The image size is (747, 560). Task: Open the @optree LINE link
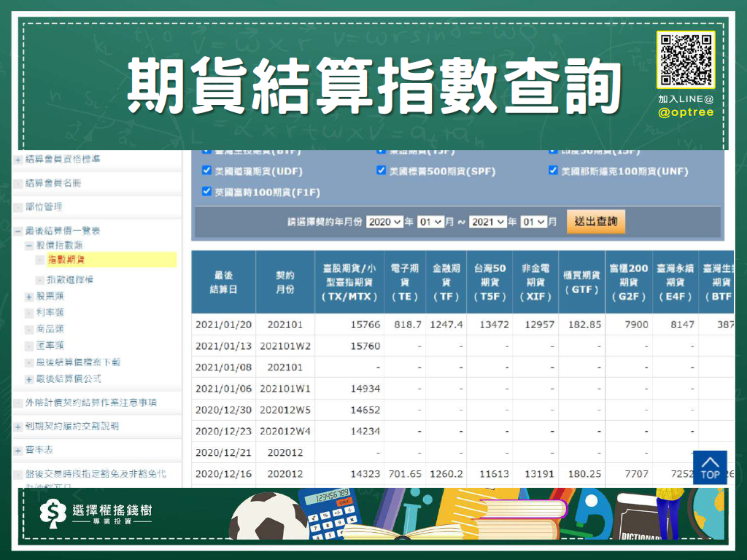[684, 112]
